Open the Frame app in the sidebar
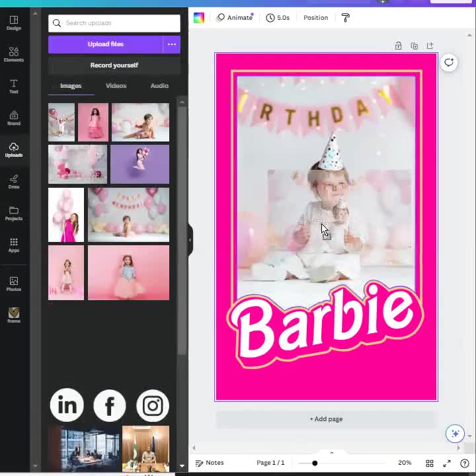476x476 pixels. coord(14,316)
